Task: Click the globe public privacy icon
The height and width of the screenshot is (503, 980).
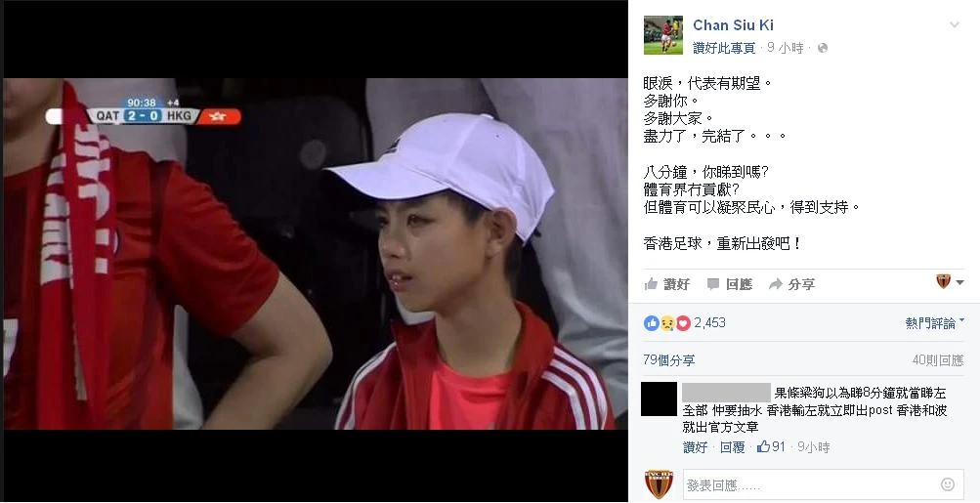Action: [x=823, y=48]
